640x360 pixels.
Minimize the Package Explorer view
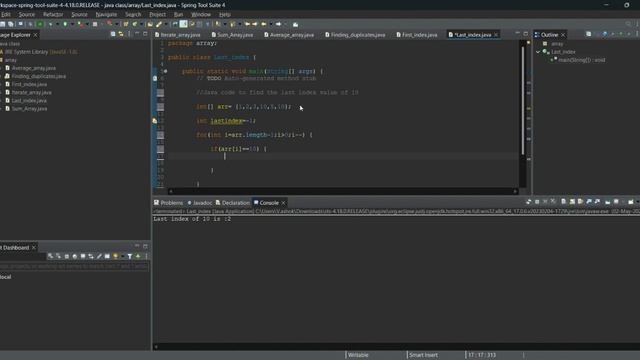coord(137,34)
